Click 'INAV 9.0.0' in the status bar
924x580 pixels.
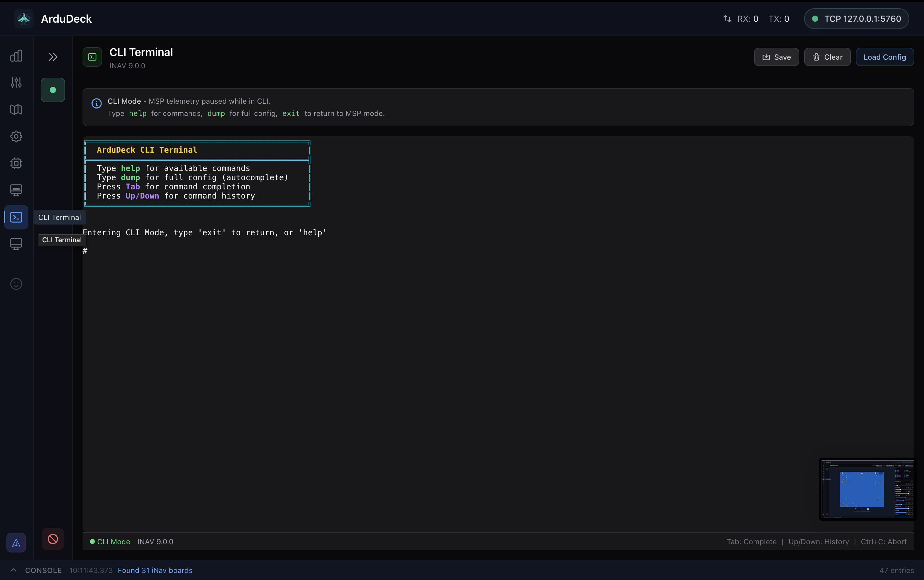point(155,542)
